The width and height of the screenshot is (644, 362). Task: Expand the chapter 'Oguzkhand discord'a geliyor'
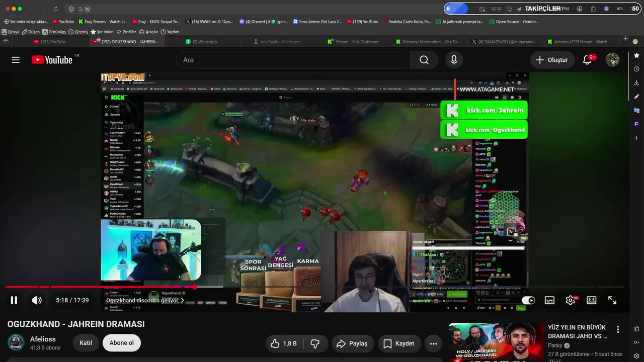coord(145,300)
